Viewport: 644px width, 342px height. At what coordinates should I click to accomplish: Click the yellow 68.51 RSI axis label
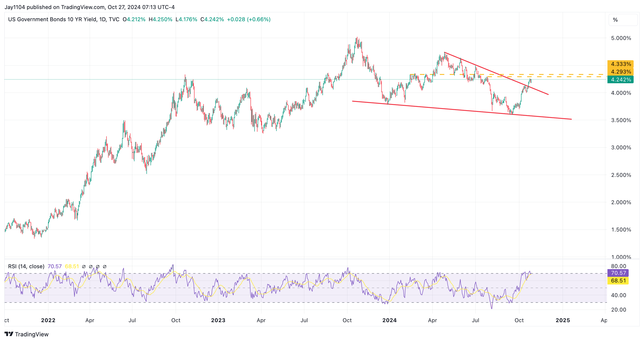coord(618,280)
